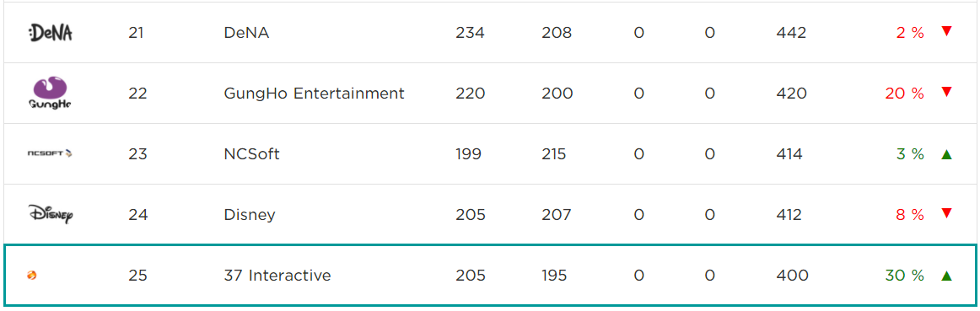Click the 30 % change value

tap(904, 276)
